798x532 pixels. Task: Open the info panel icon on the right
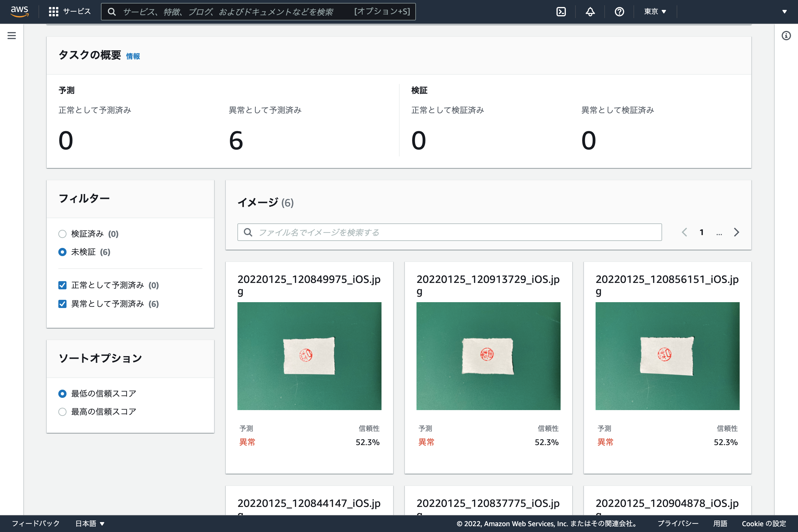tap(786, 35)
